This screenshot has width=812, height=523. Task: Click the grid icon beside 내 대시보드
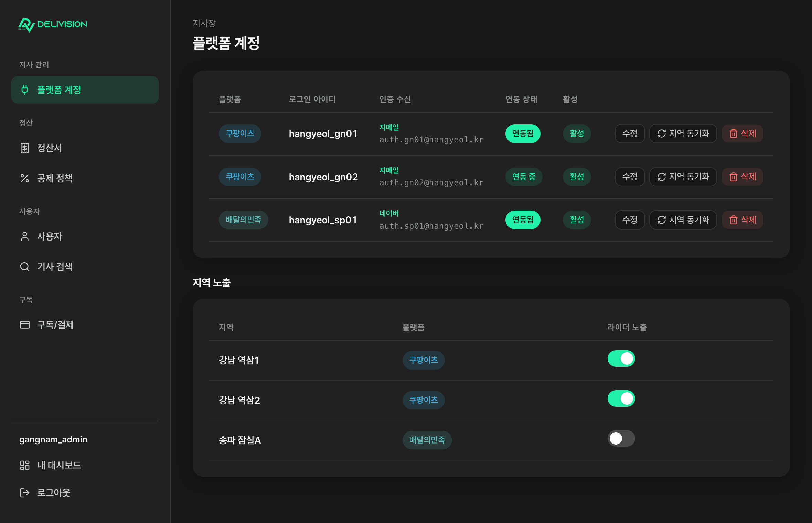pyautogui.click(x=25, y=465)
